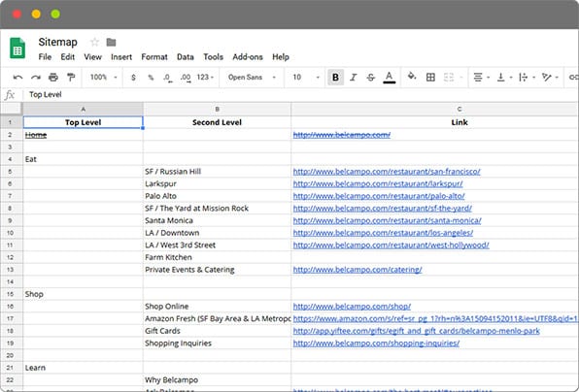Select the Shop cell in column A
This screenshot has width=579, height=392.
pos(84,294)
